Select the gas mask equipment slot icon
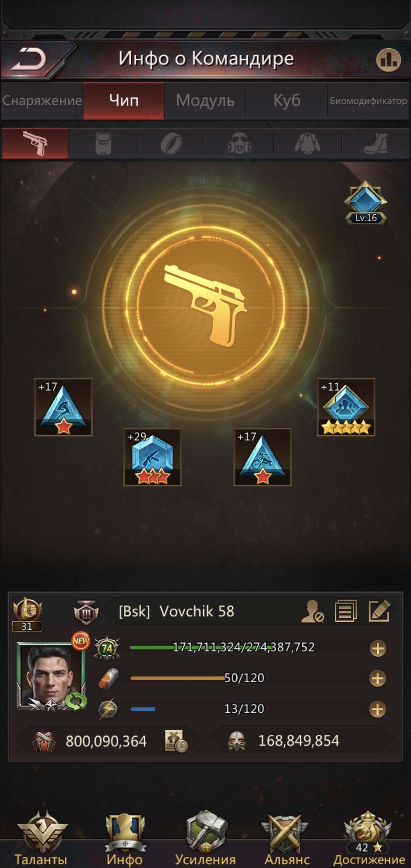 [x=239, y=144]
